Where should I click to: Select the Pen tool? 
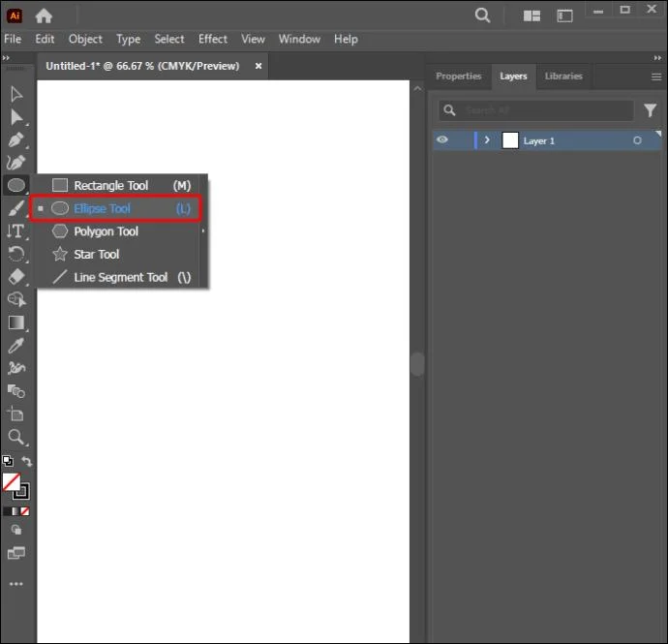click(x=15, y=139)
